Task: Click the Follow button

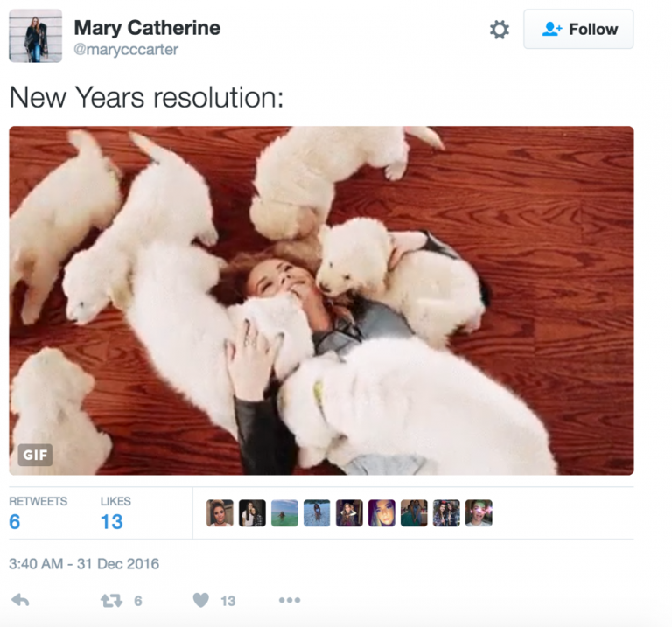Action: tap(578, 30)
